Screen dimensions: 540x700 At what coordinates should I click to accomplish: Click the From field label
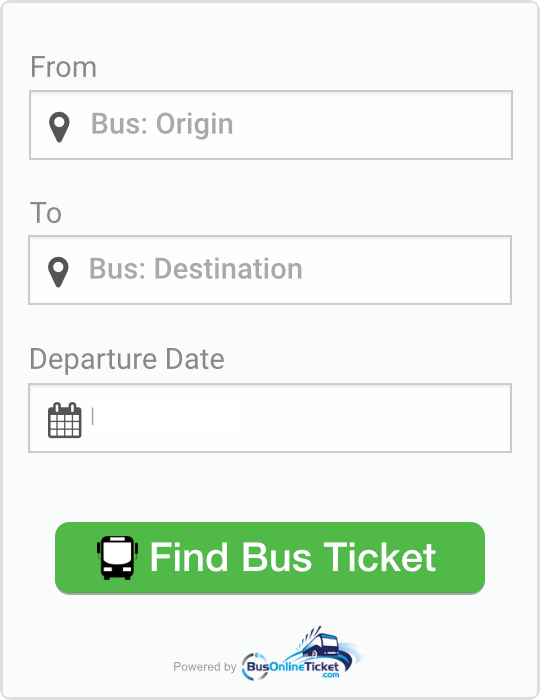tap(63, 67)
